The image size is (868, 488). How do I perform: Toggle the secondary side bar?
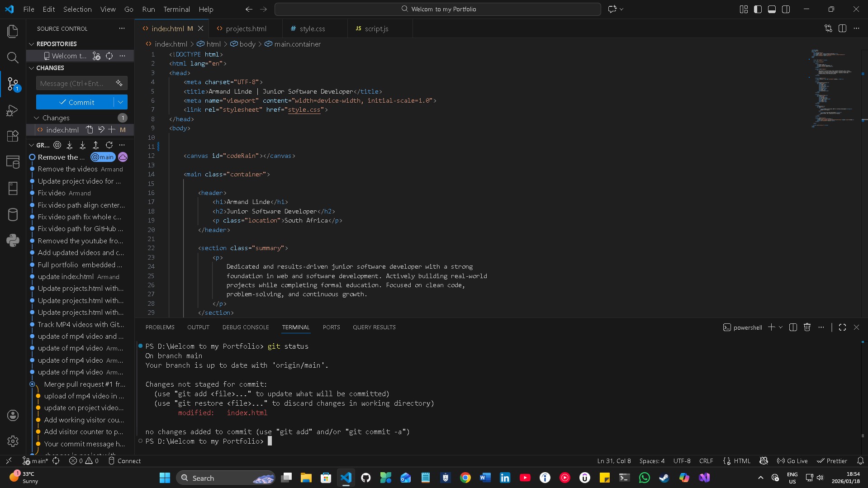[786, 9]
